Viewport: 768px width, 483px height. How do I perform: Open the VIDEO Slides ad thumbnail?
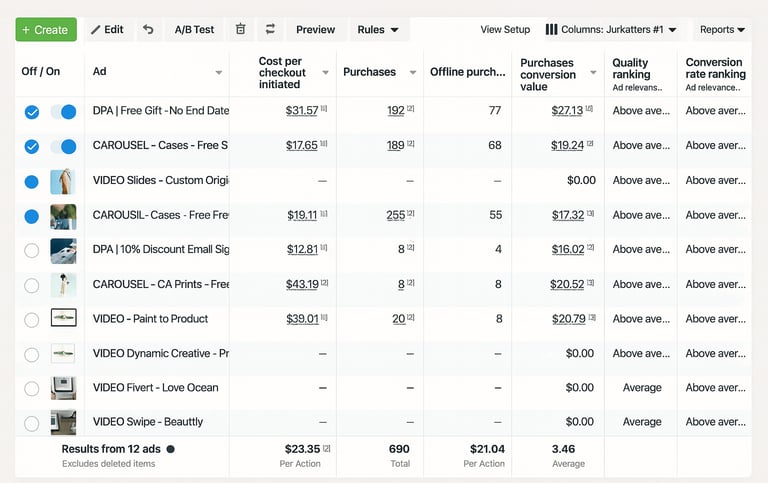pyautogui.click(x=63, y=181)
